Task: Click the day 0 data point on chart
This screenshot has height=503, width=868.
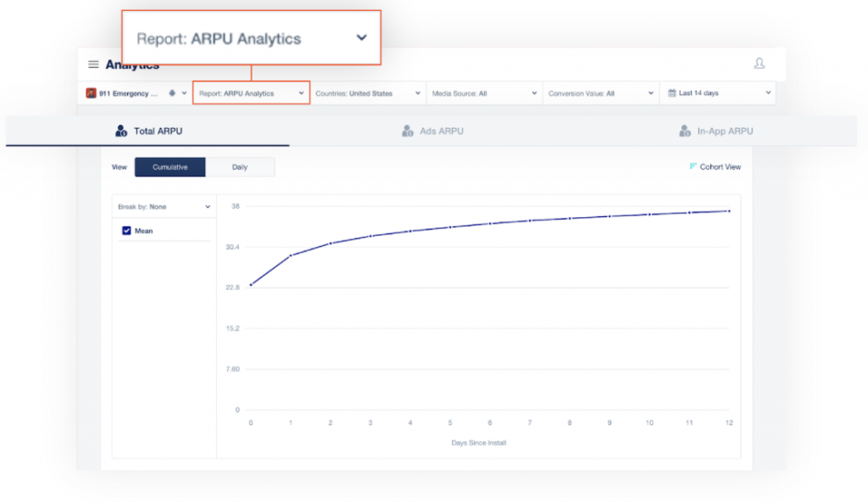Action: (x=251, y=284)
